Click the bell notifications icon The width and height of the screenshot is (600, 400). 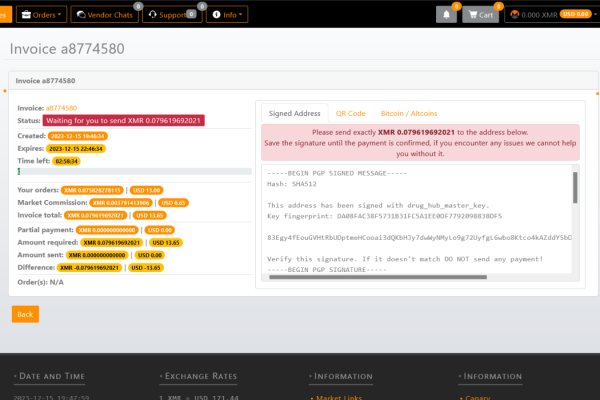[446, 15]
